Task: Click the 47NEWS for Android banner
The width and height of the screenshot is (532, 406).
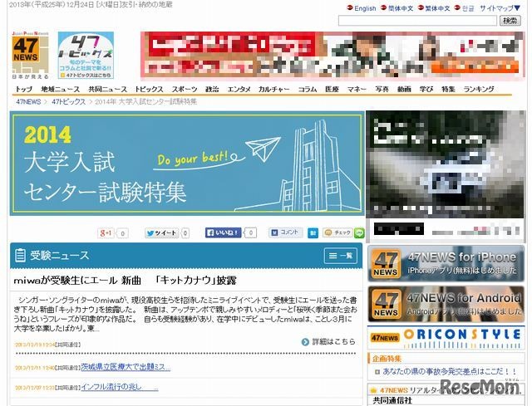Action: point(446,305)
